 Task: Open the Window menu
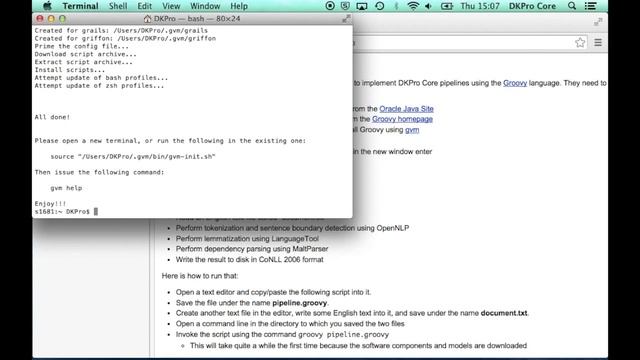click(205, 6)
